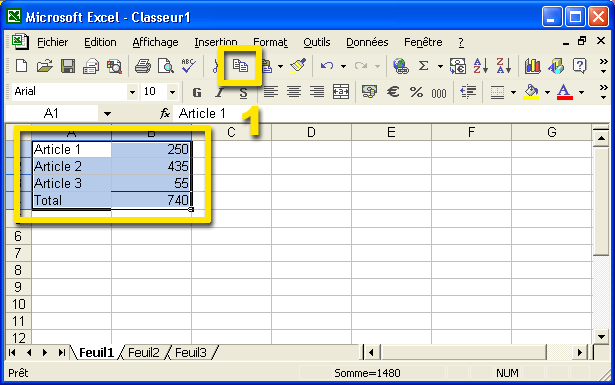Toggle bold with G button

[197, 92]
